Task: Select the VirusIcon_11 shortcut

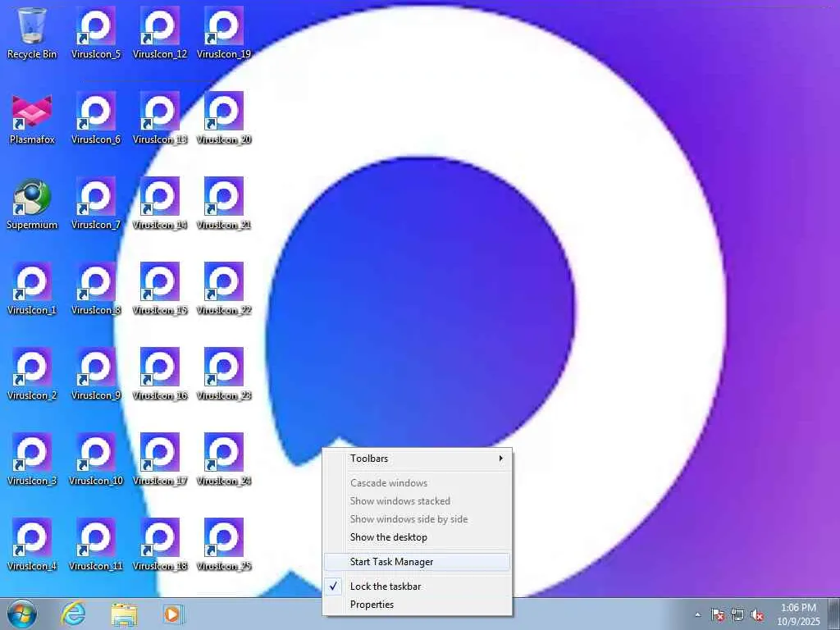Action: 96,545
